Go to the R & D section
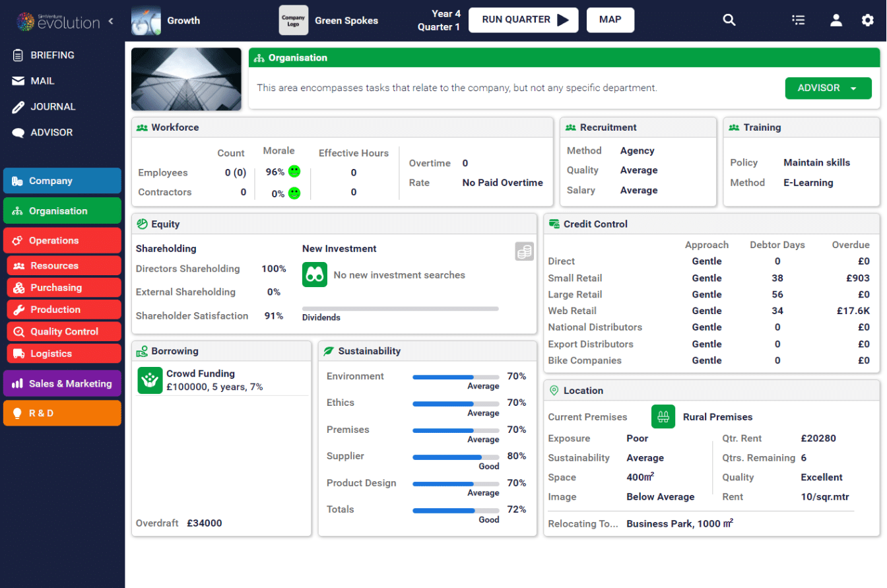 click(62, 413)
